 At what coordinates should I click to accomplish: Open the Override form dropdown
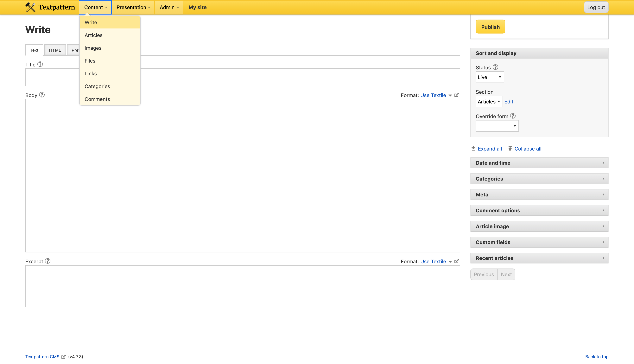497,126
